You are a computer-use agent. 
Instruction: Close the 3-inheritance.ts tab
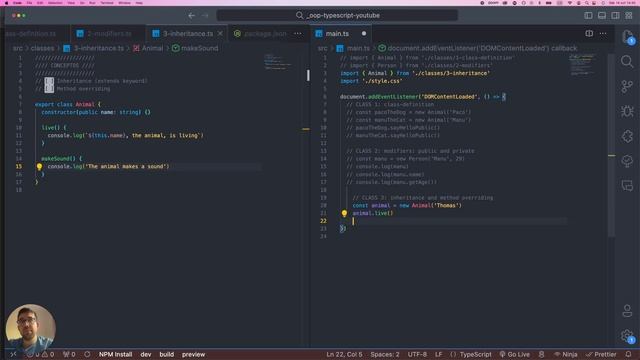[220, 33]
